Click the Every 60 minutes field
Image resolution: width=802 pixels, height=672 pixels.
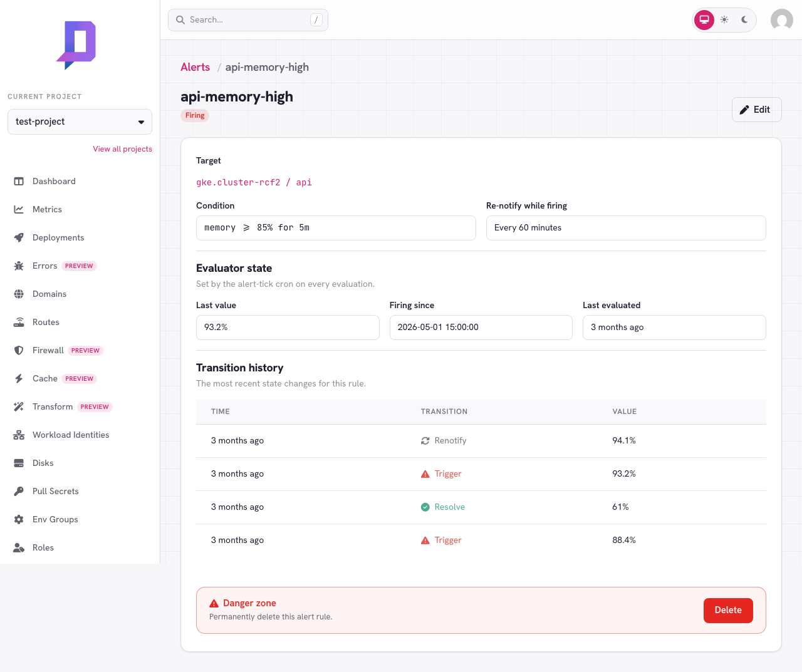click(626, 228)
